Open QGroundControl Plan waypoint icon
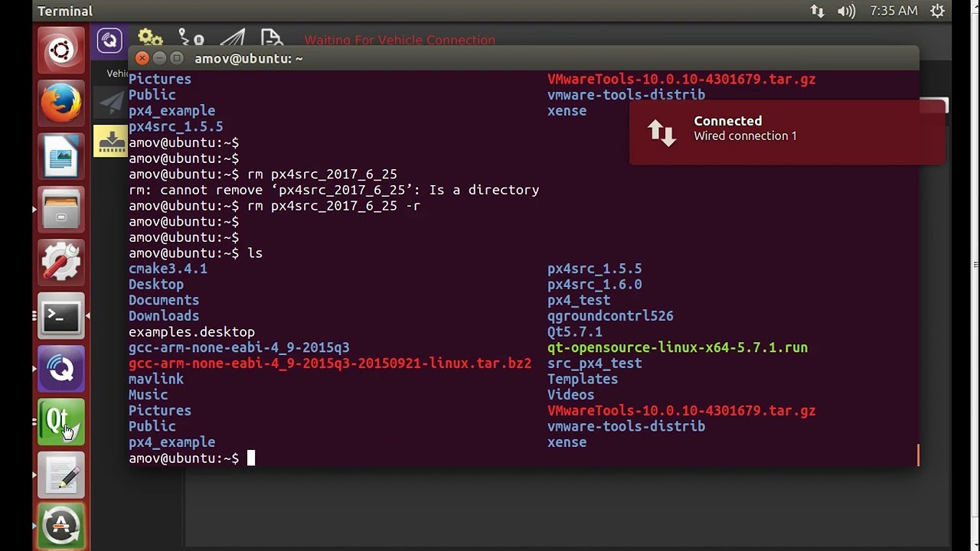This screenshot has width=980, height=551. [191, 38]
